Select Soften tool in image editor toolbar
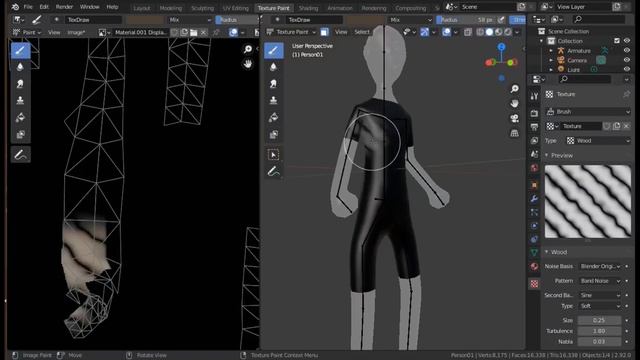Screen dimensions: 640x360 (20, 67)
